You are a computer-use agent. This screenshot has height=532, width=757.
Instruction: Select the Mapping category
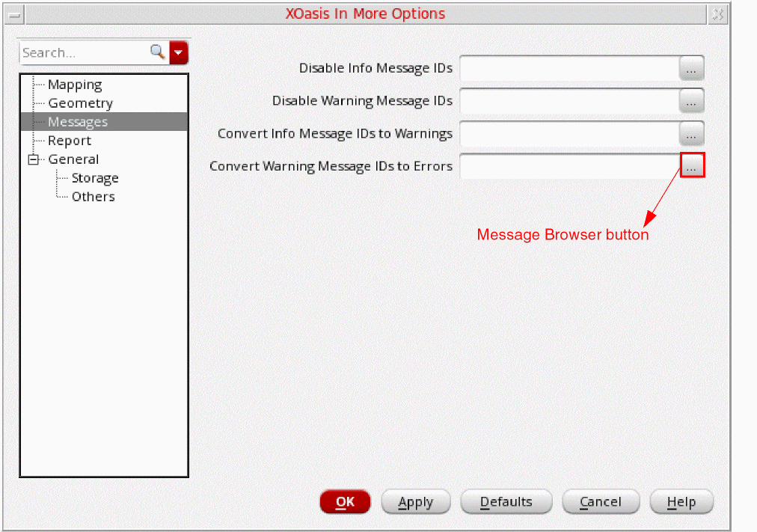[75, 85]
